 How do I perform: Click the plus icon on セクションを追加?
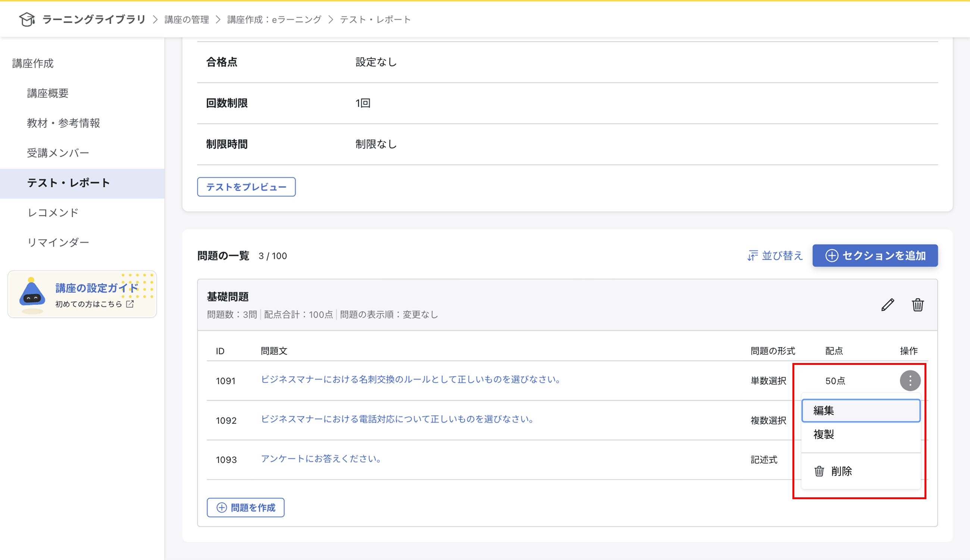(832, 256)
